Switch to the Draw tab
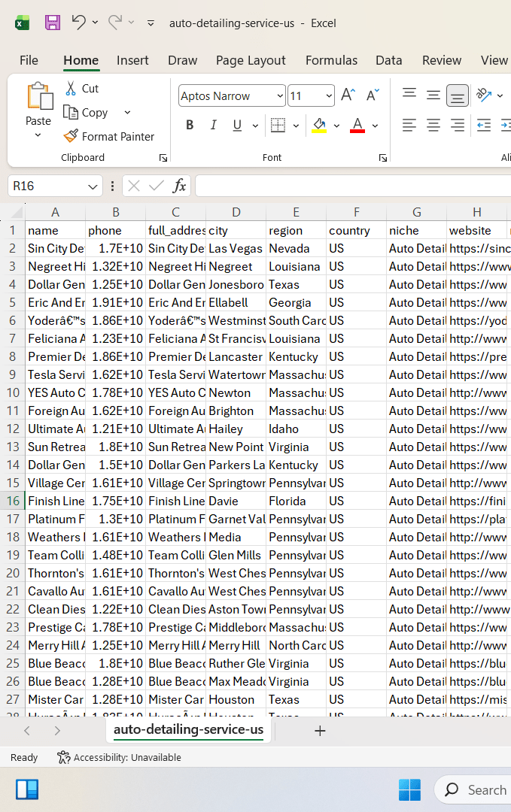511x812 pixels. tap(182, 61)
